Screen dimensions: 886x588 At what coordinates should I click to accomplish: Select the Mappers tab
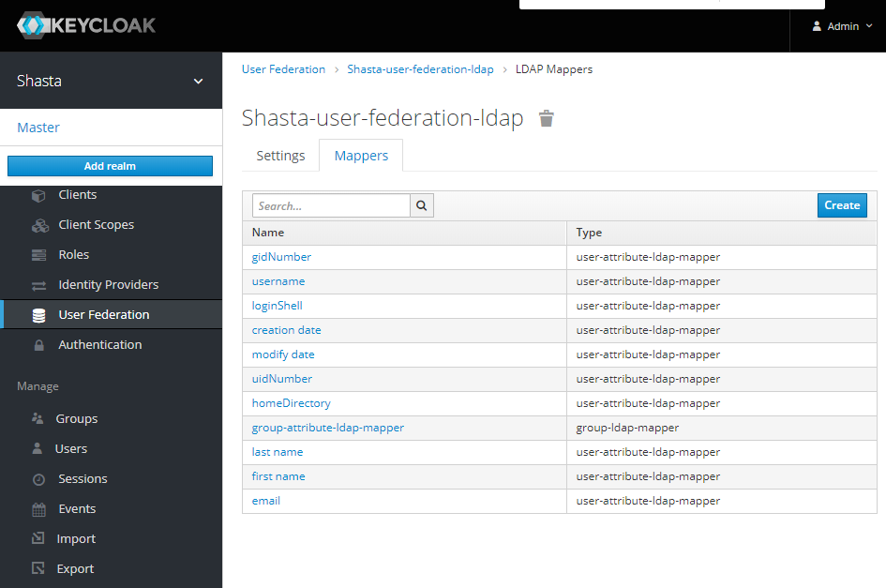[x=361, y=156]
